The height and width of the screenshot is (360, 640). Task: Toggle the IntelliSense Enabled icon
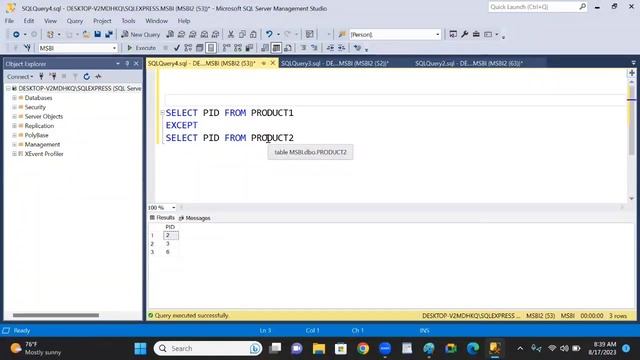pos(211,48)
